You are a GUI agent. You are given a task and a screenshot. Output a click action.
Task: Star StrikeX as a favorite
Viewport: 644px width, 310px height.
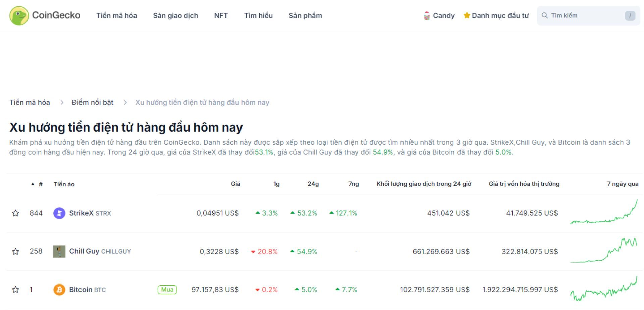click(15, 213)
